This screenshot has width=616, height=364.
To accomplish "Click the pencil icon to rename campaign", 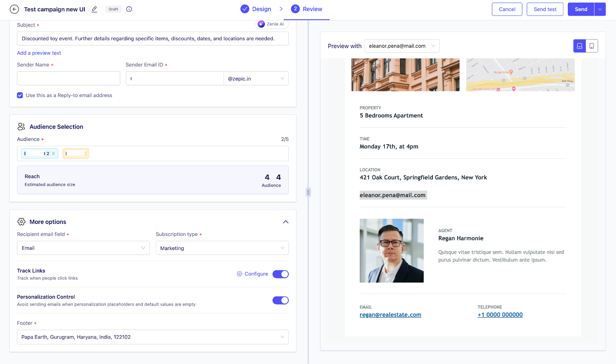I will click(x=94, y=9).
